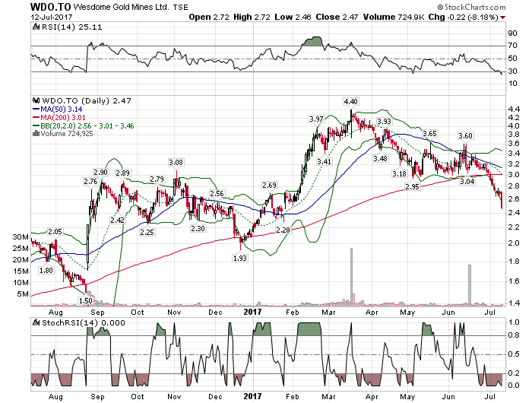Click the StochRSI '0.8' axis label

point(514,335)
